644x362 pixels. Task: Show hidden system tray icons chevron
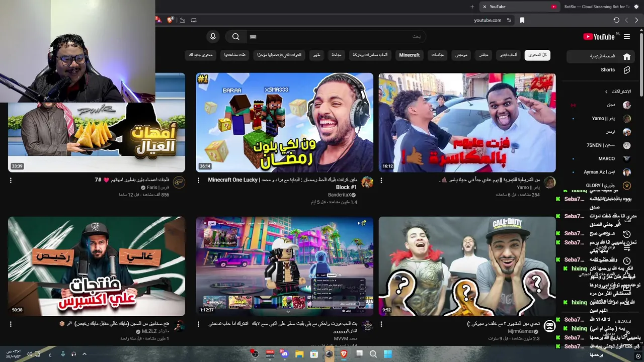click(85, 354)
